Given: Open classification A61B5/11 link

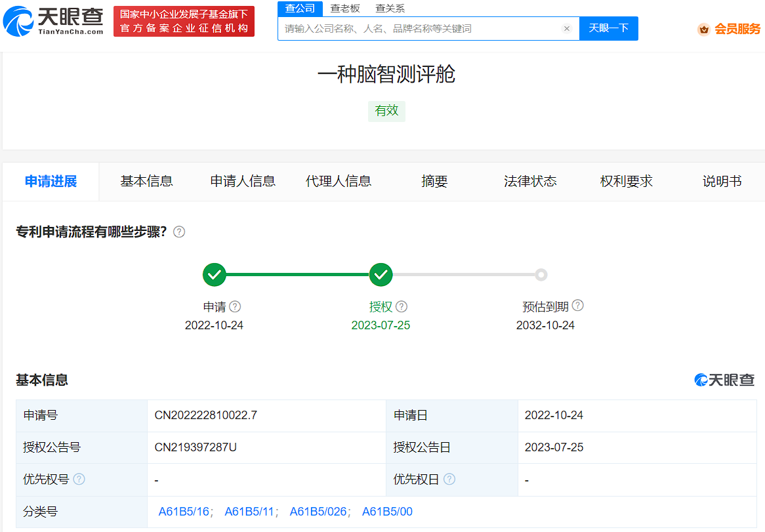Looking at the screenshot, I should point(249,512).
